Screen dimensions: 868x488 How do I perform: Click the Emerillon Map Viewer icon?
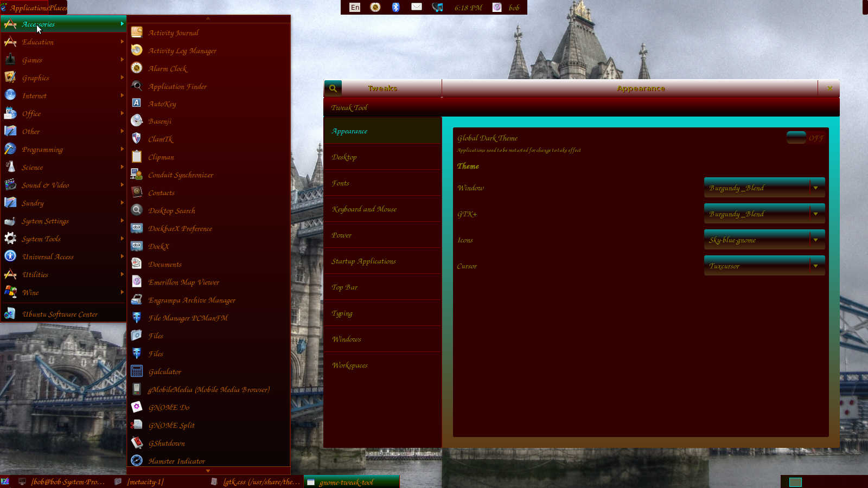tap(137, 281)
